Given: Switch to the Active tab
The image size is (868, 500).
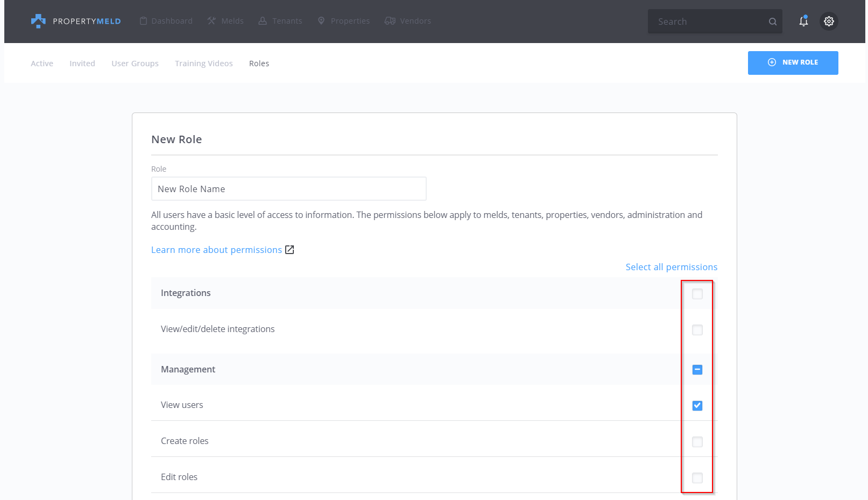Looking at the screenshot, I should click(42, 64).
